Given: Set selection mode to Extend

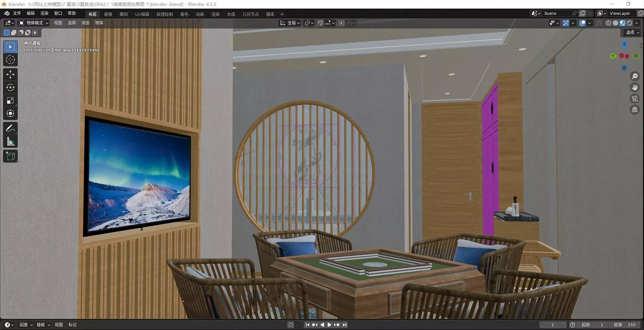Looking at the screenshot, I should [14, 33].
